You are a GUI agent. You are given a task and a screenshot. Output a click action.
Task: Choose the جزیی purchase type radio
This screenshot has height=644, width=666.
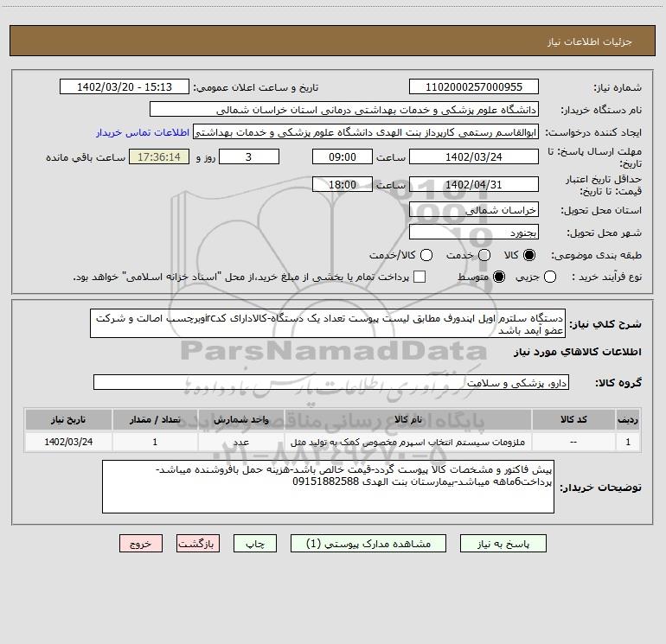coord(550,277)
